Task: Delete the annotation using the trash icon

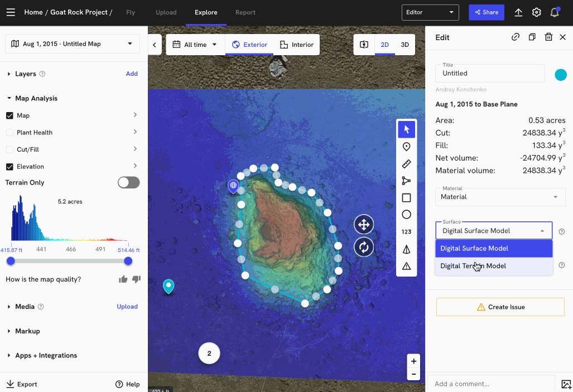Action: pos(547,37)
